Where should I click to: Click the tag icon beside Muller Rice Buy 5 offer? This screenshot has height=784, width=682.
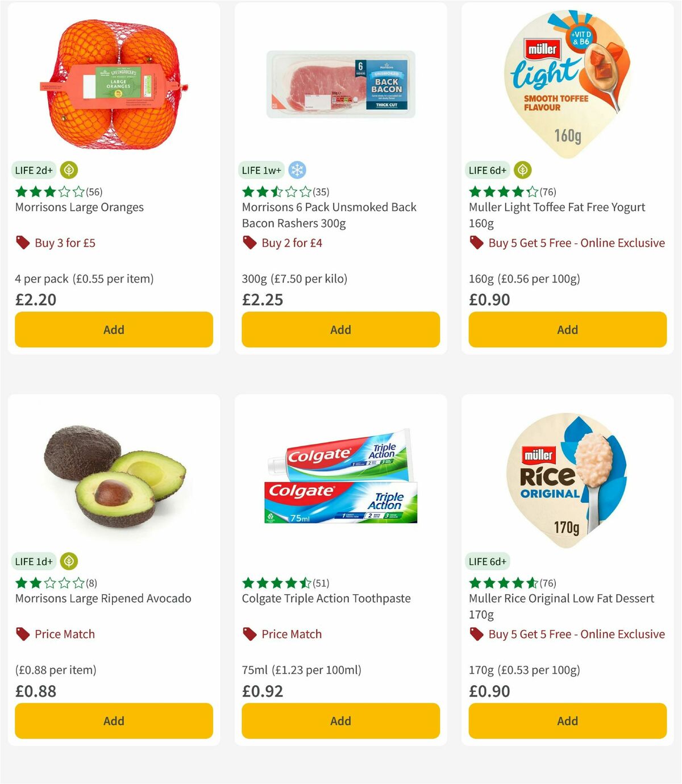(476, 633)
